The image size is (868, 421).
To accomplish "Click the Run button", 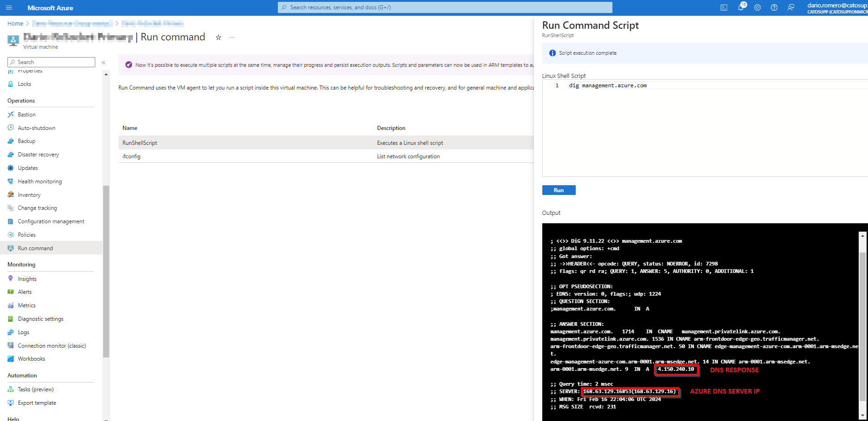I will pyautogui.click(x=559, y=190).
